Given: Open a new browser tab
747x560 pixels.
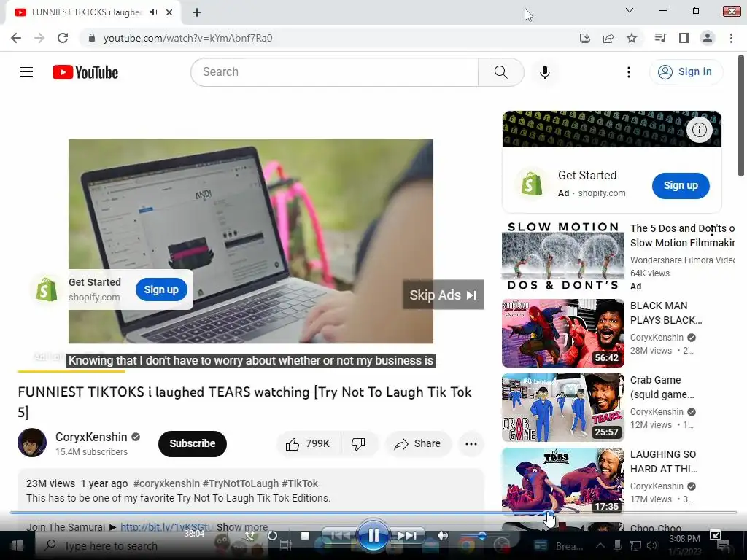Looking at the screenshot, I should pos(197,12).
